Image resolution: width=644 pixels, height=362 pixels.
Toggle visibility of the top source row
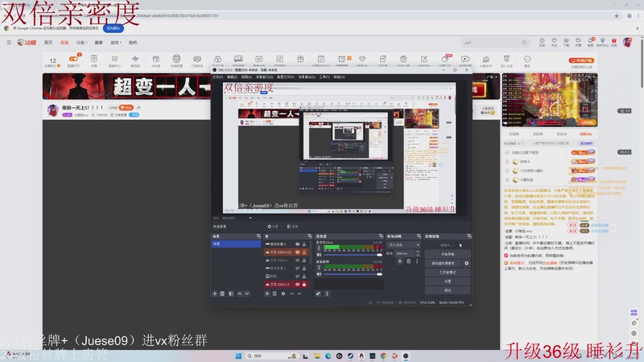297,245
